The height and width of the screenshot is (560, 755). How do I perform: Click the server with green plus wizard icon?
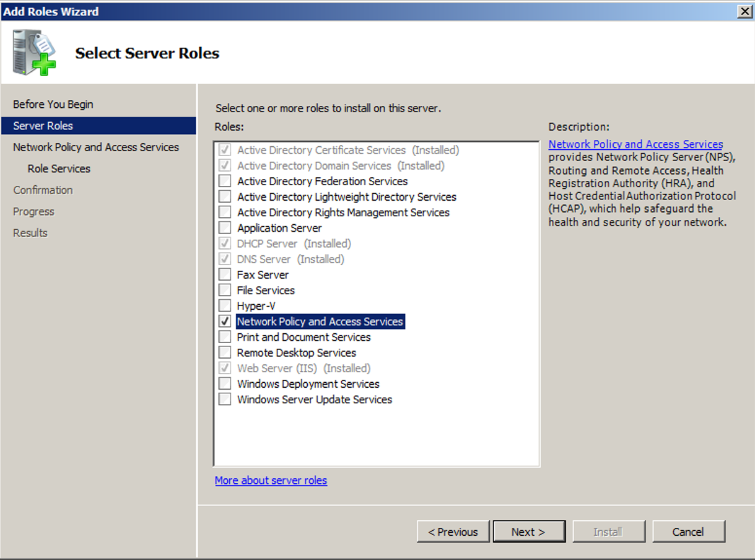pos(35,53)
